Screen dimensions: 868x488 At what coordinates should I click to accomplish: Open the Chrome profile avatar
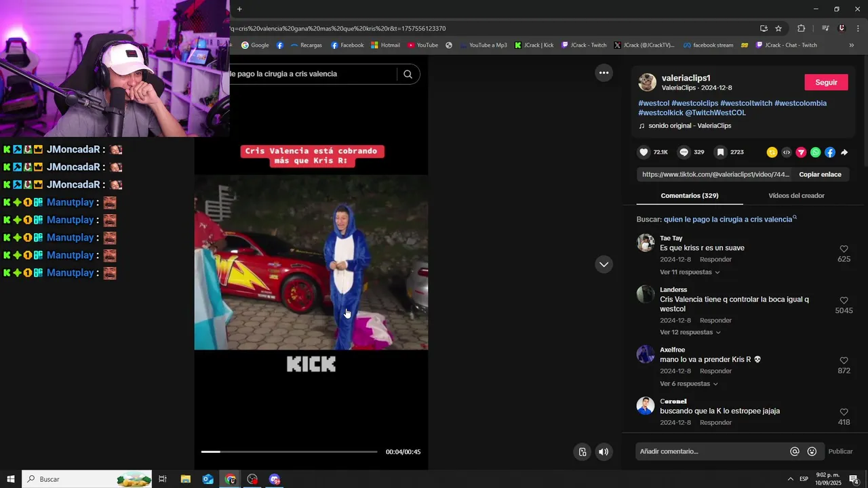(x=842, y=28)
